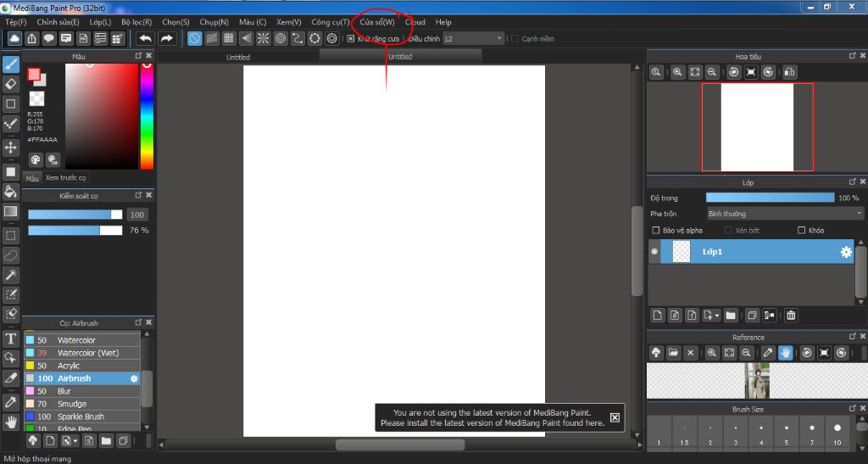
Task: Click the hue rainbow strip
Action: (x=147, y=116)
